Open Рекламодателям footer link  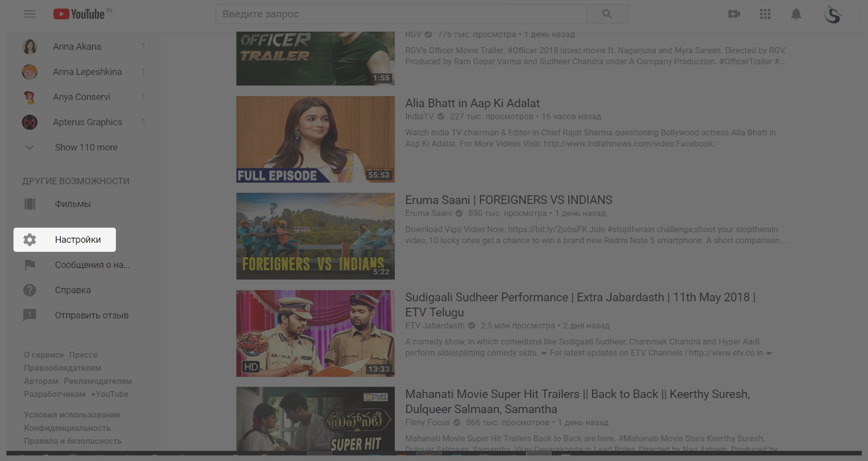tap(98, 381)
